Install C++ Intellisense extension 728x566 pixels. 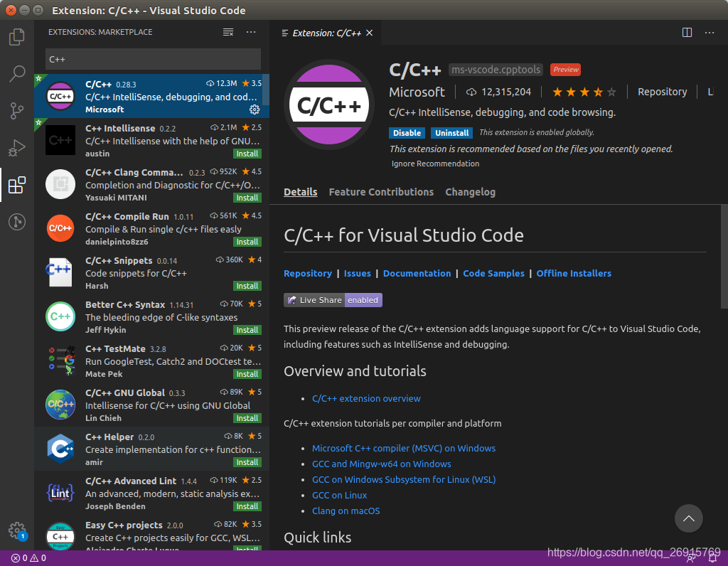coord(247,154)
